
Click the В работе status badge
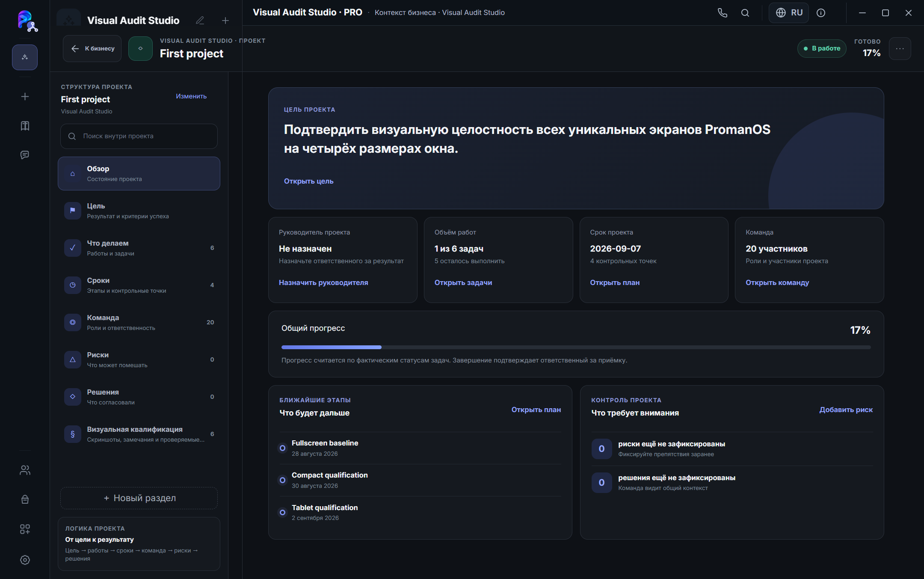coord(822,48)
